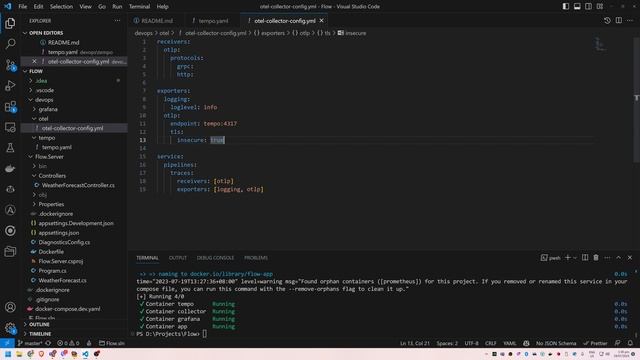Add a new terminal with plus icon
The image size is (640, 360).
568,258
